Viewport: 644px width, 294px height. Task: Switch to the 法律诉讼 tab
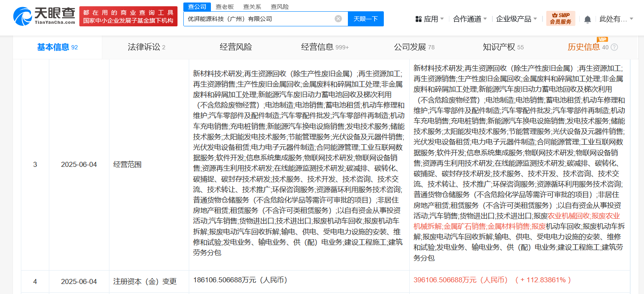point(147,47)
